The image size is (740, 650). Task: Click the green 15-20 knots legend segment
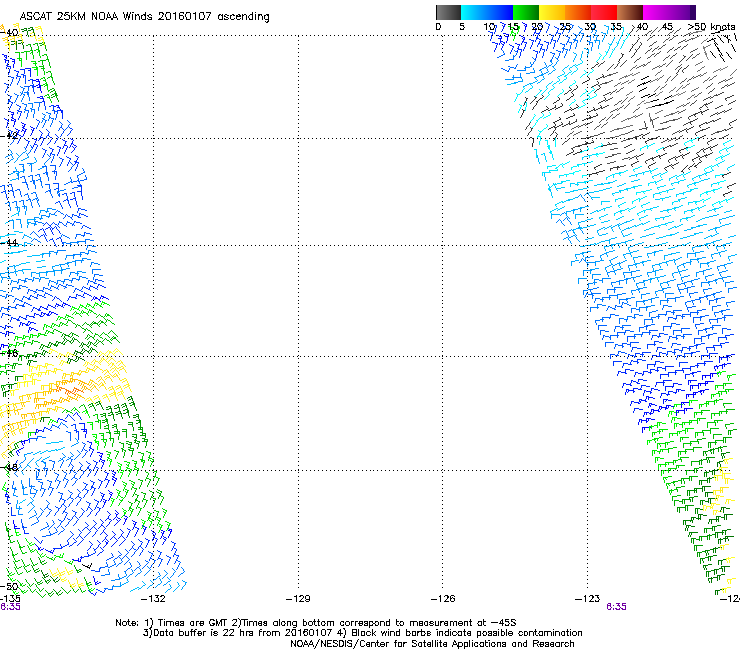pos(526,12)
